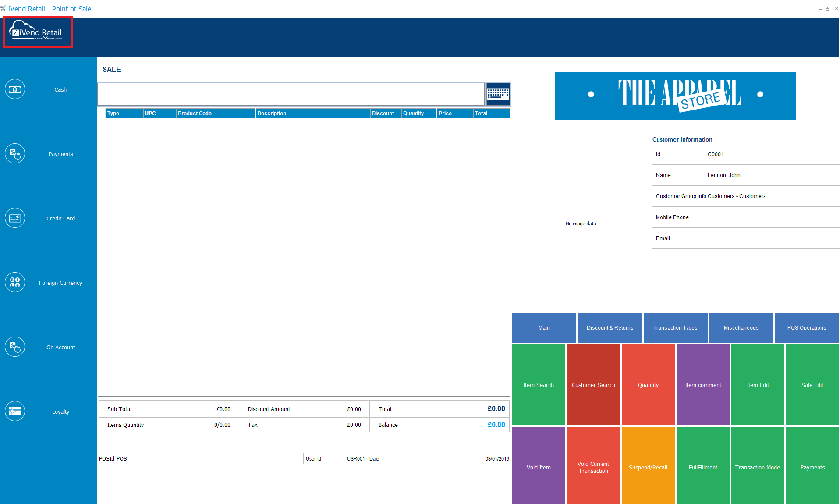Click the Mobile Phone field row

pyautogui.click(x=745, y=217)
